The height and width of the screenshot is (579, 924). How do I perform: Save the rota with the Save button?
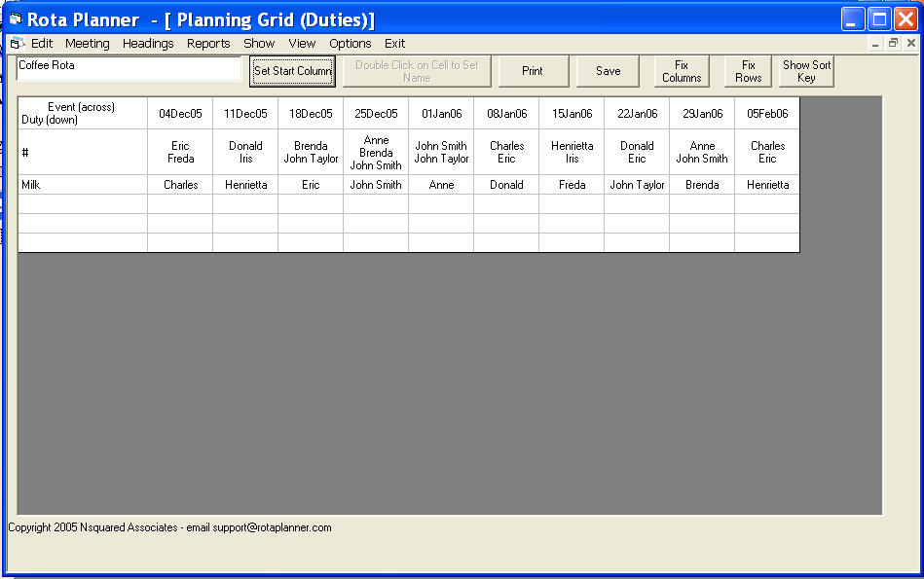coord(606,71)
